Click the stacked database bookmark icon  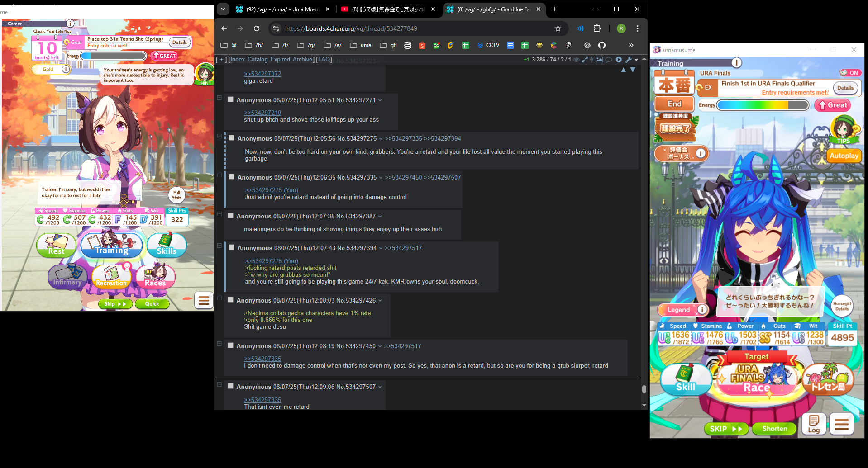coord(408,45)
